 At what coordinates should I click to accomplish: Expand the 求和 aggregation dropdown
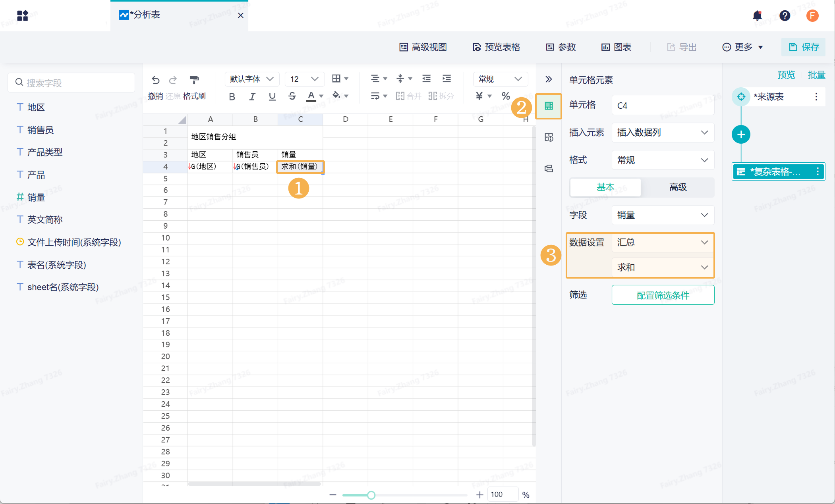coord(663,267)
